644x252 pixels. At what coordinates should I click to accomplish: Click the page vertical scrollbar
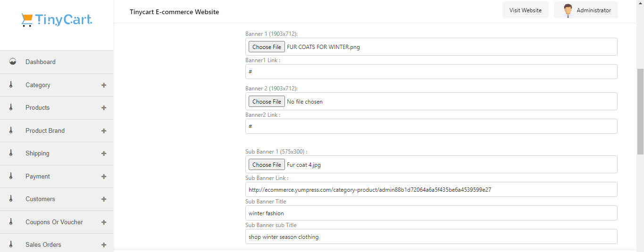pos(640,112)
